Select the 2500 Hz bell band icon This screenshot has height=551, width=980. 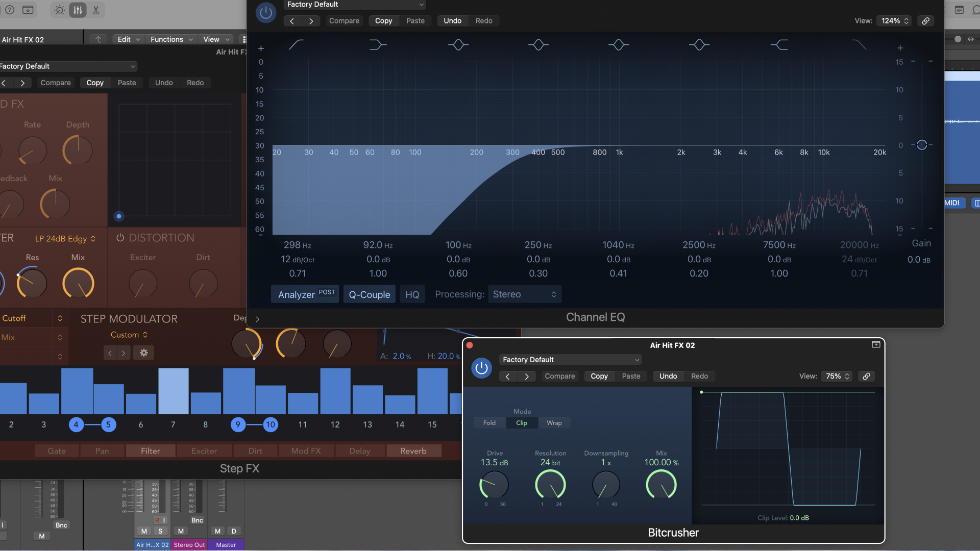point(699,45)
